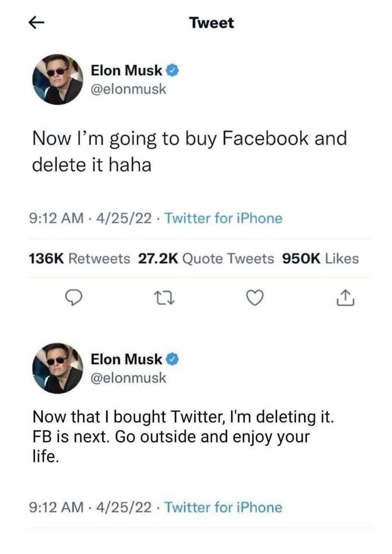392x554 pixels.
Task: Open first tweet's profile picture
Action: point(57,79)
